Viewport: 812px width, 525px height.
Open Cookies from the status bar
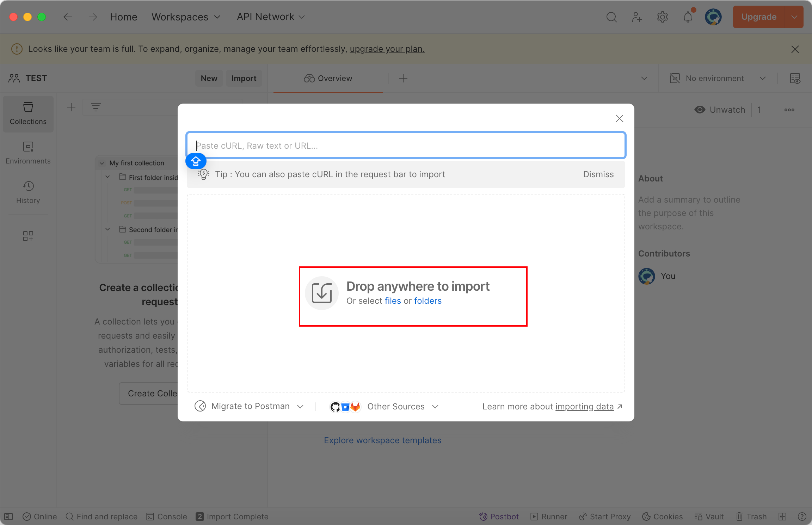[x=663, y=517]
